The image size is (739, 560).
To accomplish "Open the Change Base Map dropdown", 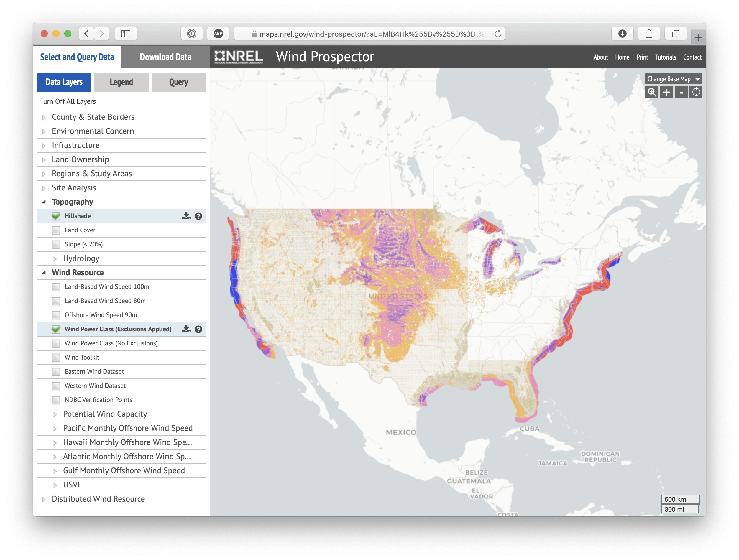I will click(x=673, y=79).
